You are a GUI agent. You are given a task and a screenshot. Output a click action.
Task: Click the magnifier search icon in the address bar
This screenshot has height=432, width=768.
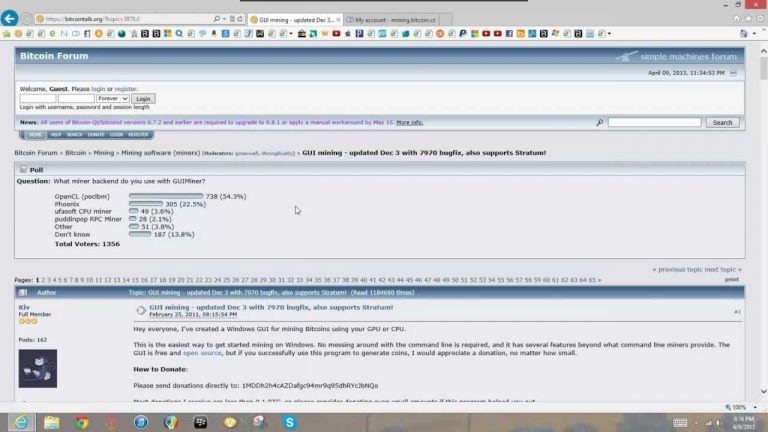(217, 19)
